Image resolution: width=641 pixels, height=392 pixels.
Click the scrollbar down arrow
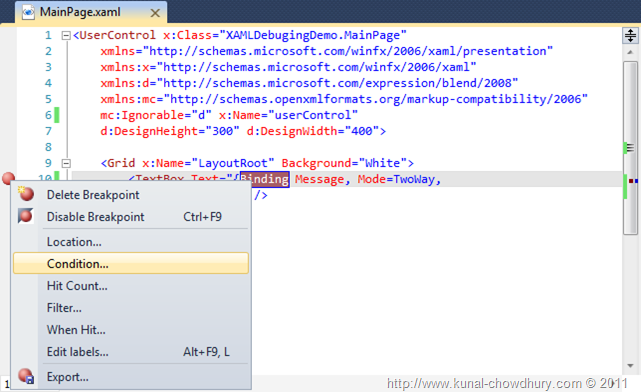pos(630,366)
